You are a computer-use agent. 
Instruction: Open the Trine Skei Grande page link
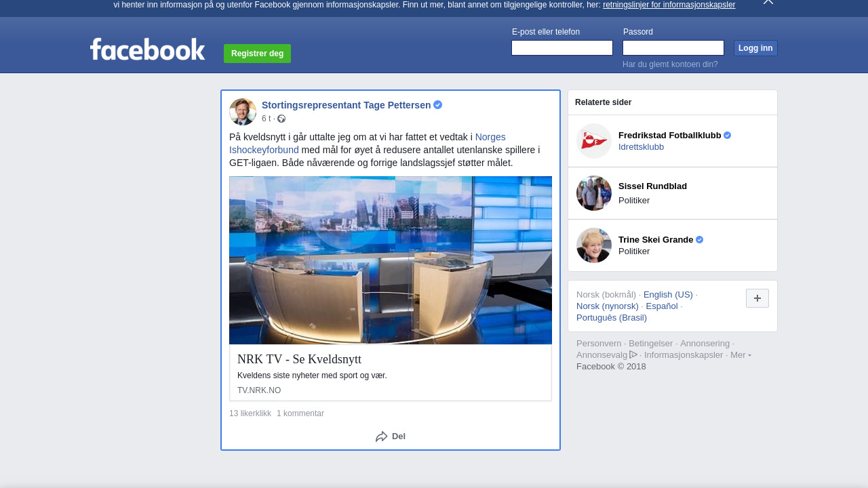tap(656, 240)
